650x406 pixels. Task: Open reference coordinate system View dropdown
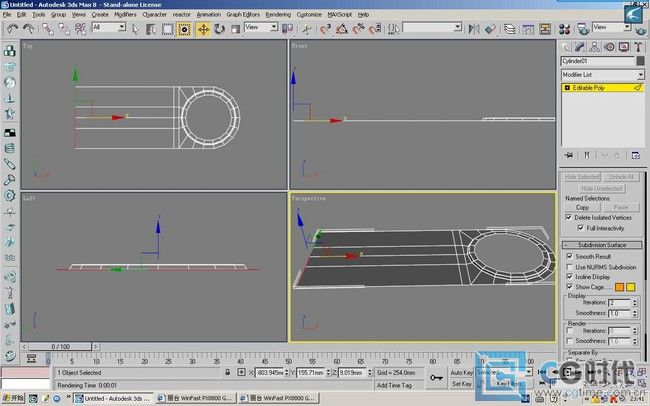coord(261,27)
